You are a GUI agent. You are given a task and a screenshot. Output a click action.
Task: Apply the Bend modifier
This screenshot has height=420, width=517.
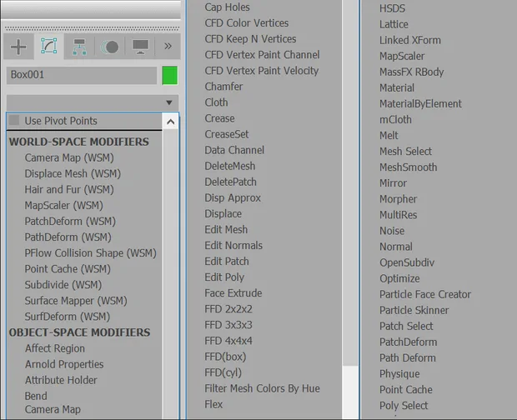tap(36, 396)
